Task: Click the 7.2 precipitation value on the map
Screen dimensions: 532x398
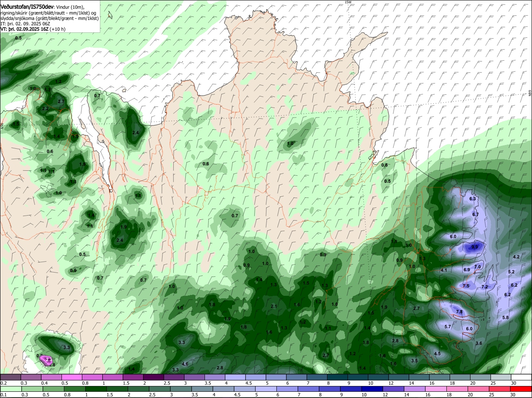Action: pyautogui.click(x=485, y=287)
